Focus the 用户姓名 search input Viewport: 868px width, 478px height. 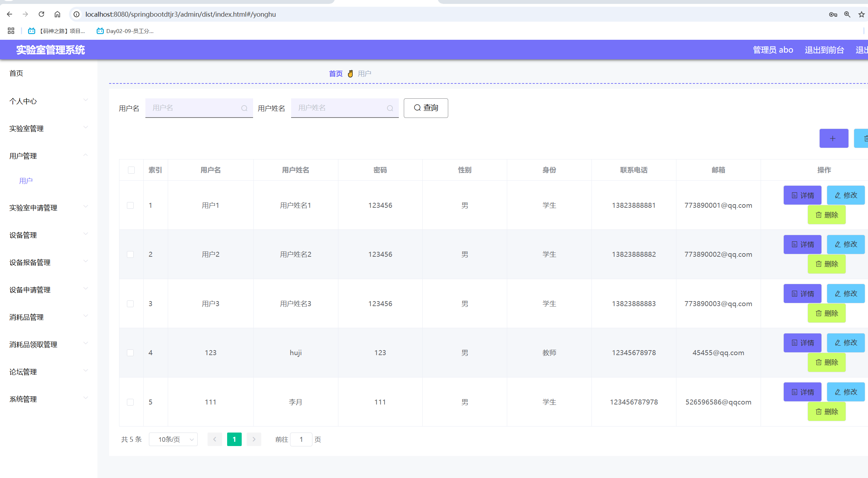(345, 108)
